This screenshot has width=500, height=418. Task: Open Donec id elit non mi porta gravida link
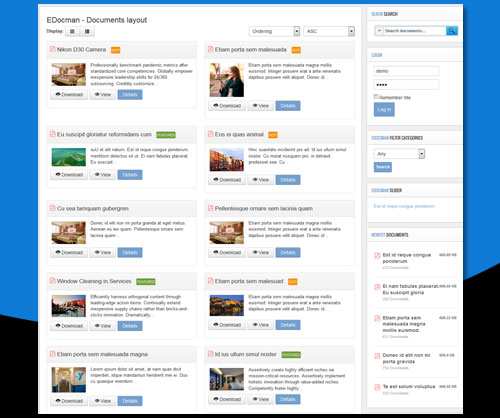pyautogui.click(x=406, y=358)
